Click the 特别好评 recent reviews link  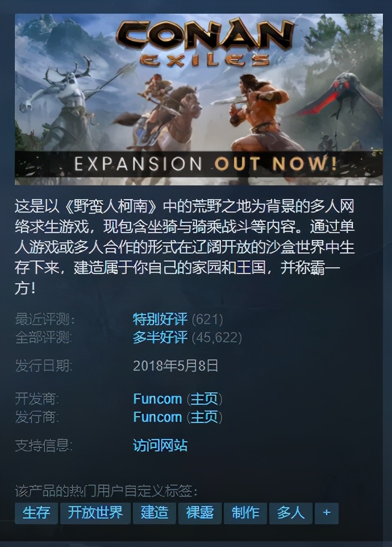pyautogui.click(x=160, y=319)
